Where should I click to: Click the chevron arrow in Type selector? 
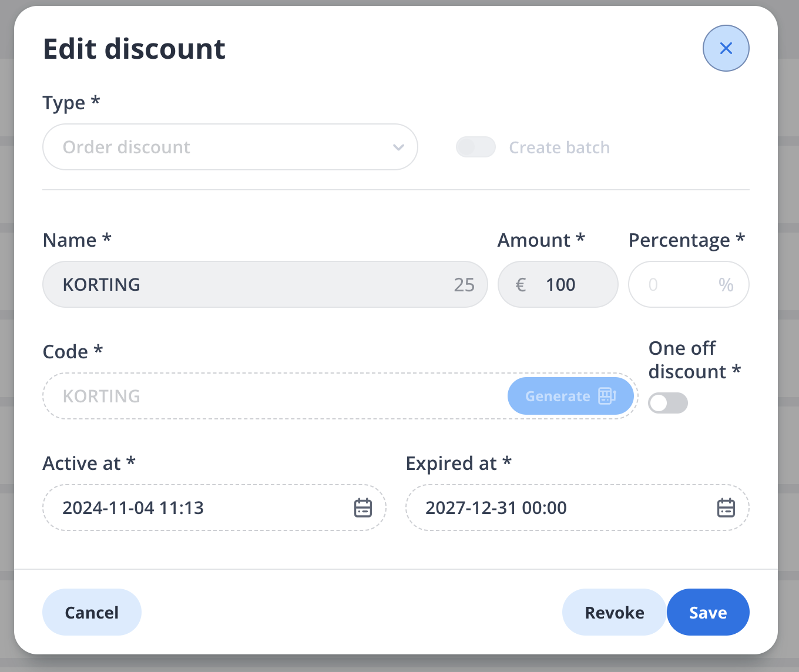[398, 147]
